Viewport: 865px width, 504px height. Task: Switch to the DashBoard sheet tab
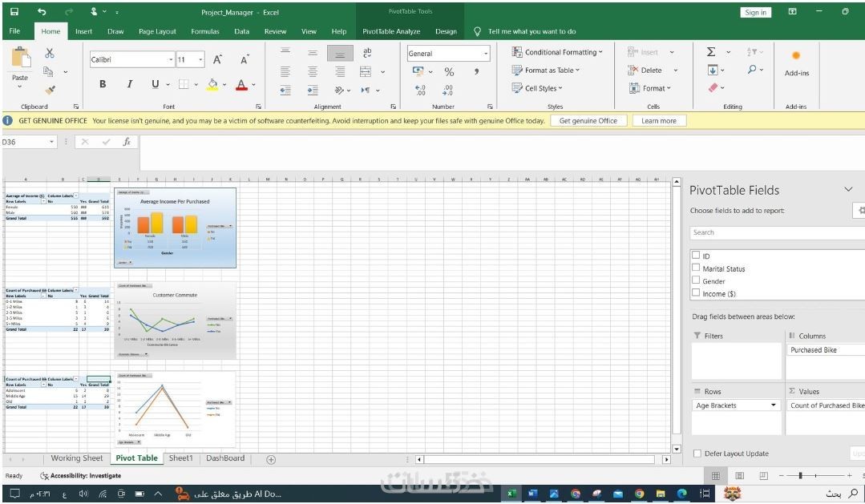[x=225, y=458]
